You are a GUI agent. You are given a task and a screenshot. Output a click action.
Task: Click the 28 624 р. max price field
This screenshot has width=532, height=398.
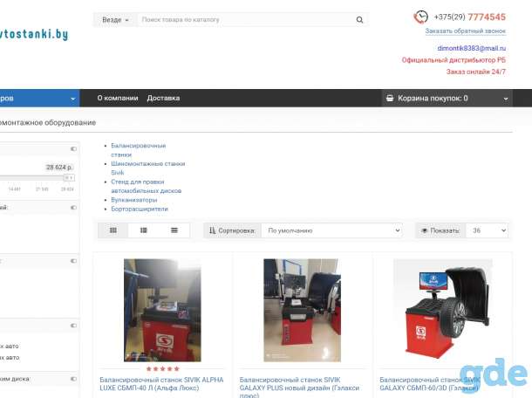click(x=59, y=167)
